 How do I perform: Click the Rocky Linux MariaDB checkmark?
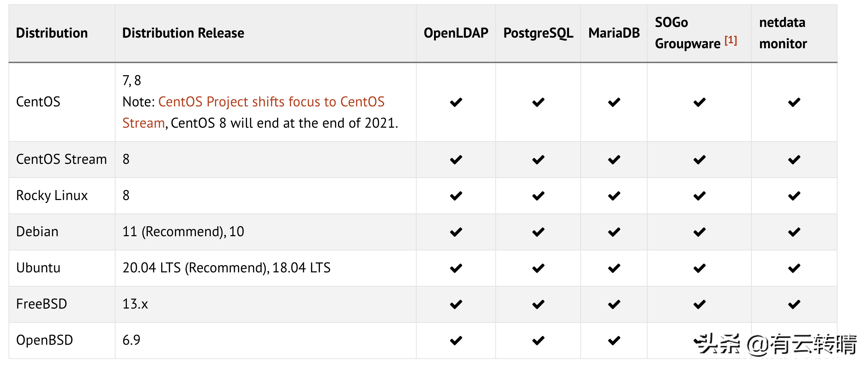click(614, 196)
